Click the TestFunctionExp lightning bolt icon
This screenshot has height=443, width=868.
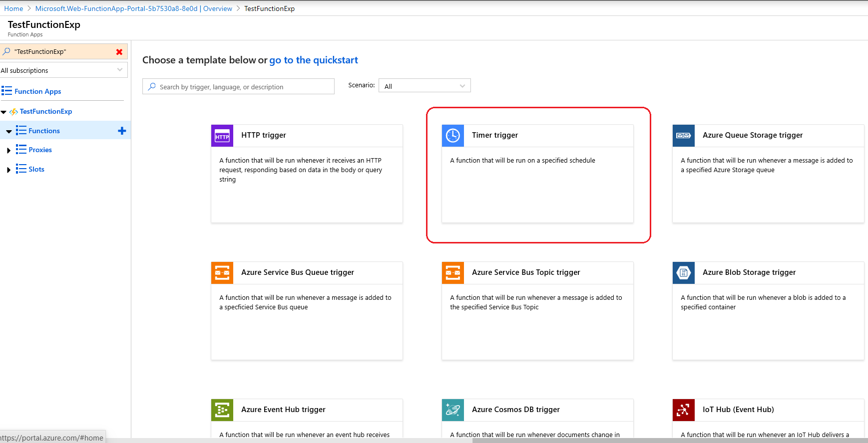click(x=13, y=112)
